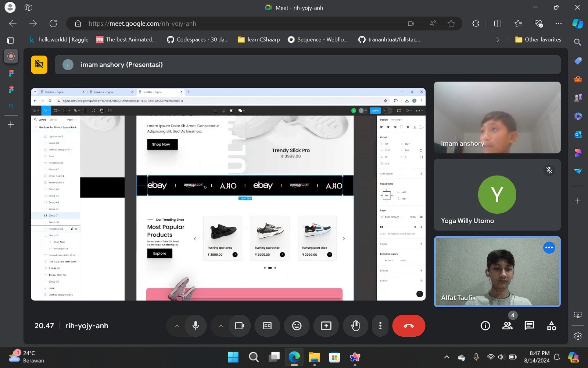Open the learnCShaarp favorites folder
The height and width of the screenshot is (368, 588).
tap(259, 39)
